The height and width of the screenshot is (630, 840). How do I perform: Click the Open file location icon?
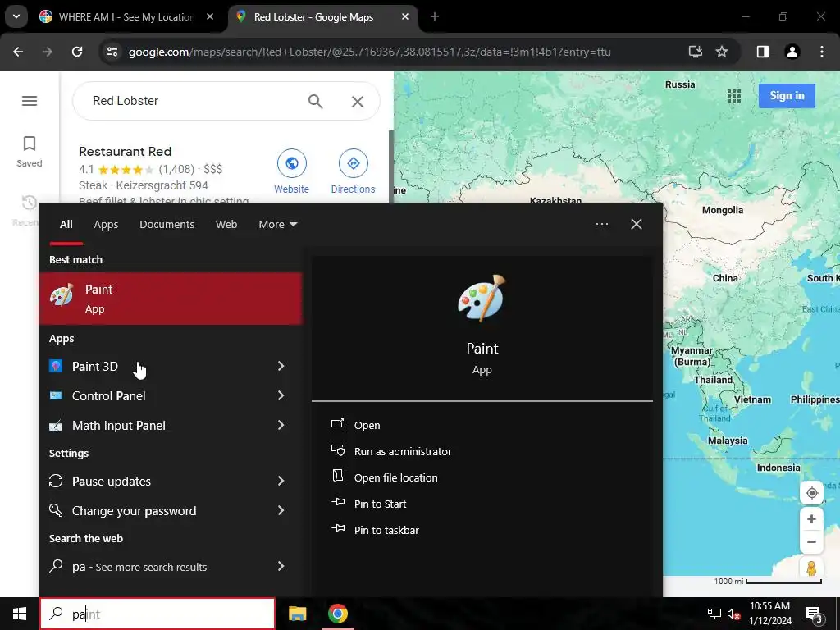pyautogui.click(x=337, y=477)
